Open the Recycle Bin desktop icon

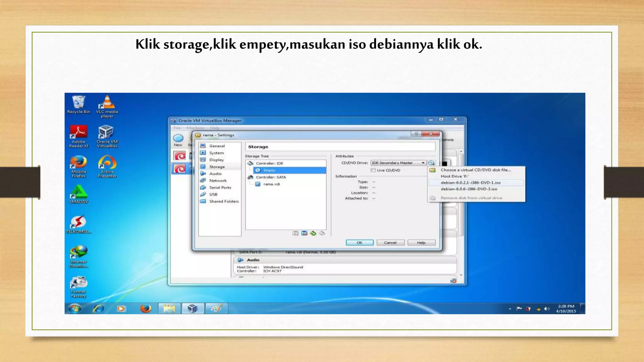click(x=78, y=105)
